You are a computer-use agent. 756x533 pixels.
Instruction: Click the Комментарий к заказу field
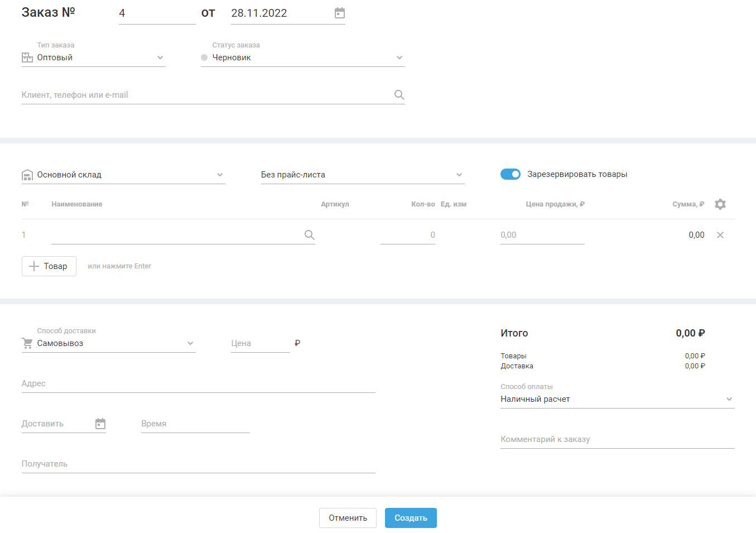point(618,439)
